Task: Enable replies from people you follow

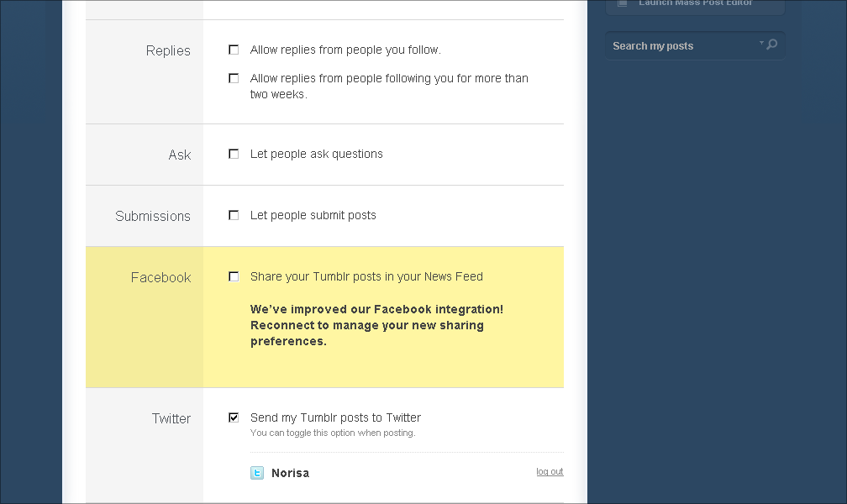Action: point(234,50)
